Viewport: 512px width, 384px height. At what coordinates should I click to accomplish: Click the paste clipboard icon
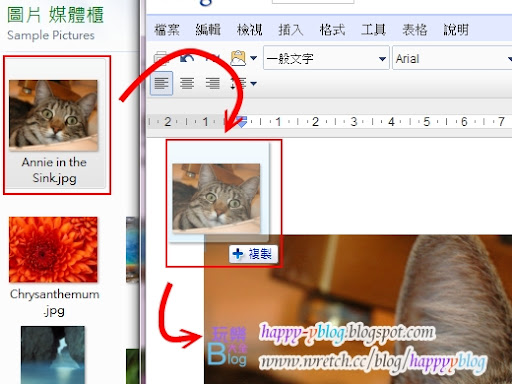click(238, 58)
